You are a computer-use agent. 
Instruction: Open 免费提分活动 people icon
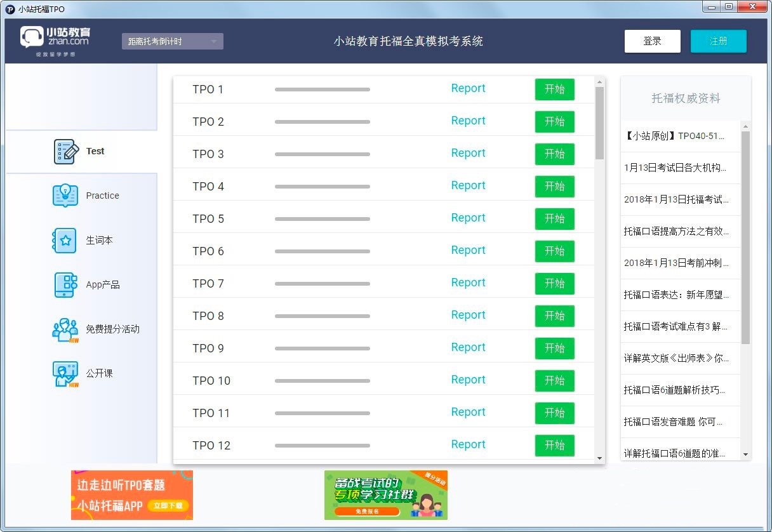point(65,329)
